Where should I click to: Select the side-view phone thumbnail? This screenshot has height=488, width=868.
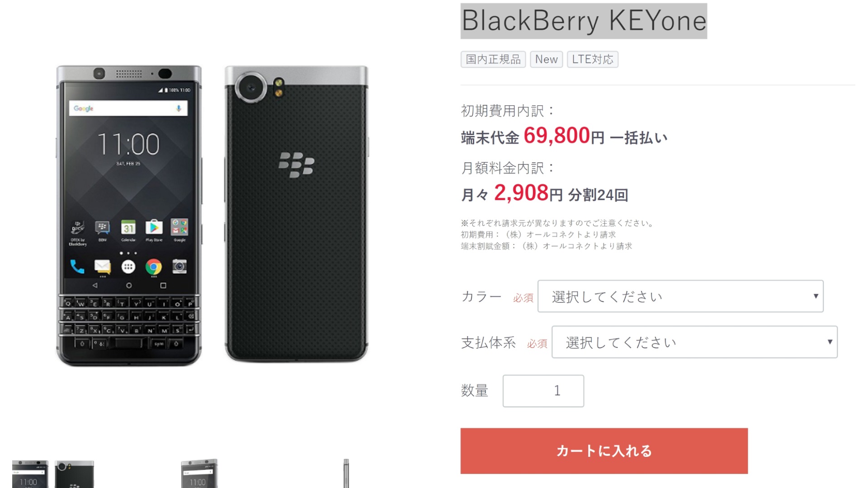coord(346,474)
